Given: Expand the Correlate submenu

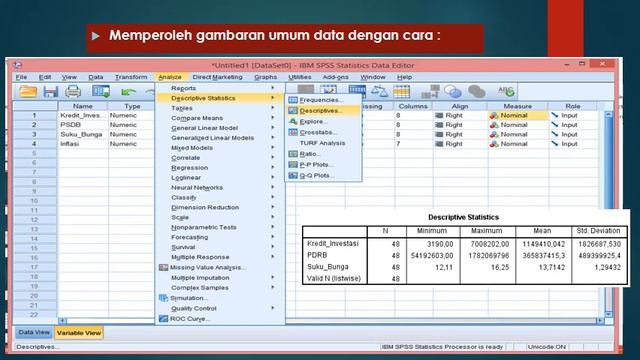Looking at the screenshot, I should (220, 158).
